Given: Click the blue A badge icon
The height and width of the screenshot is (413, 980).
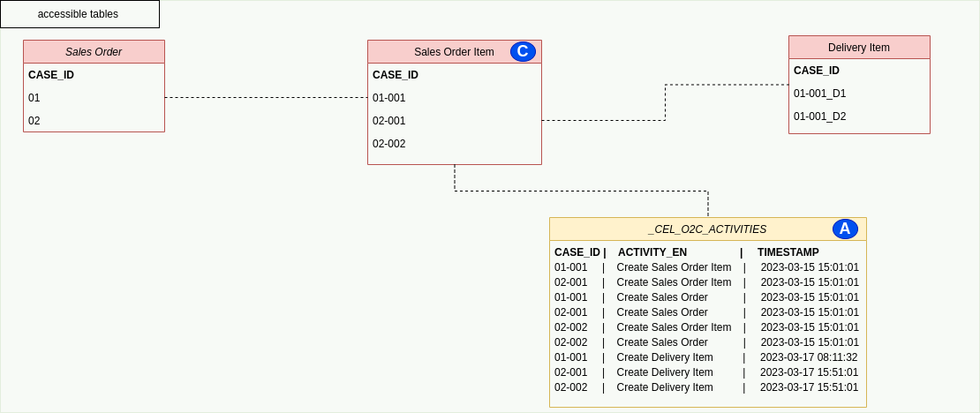Looking at the screenshot, I should [845, 229].
